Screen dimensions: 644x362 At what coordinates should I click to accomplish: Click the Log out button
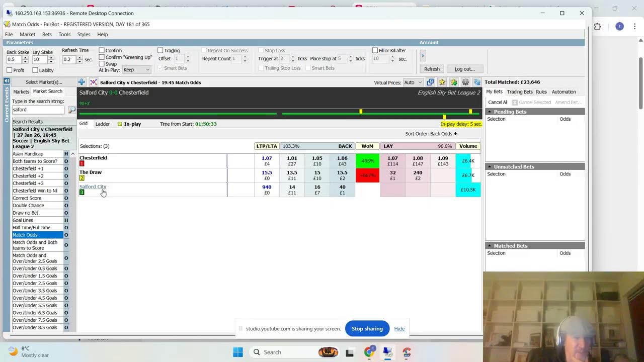pyautogui.click(x=464, y=69)
